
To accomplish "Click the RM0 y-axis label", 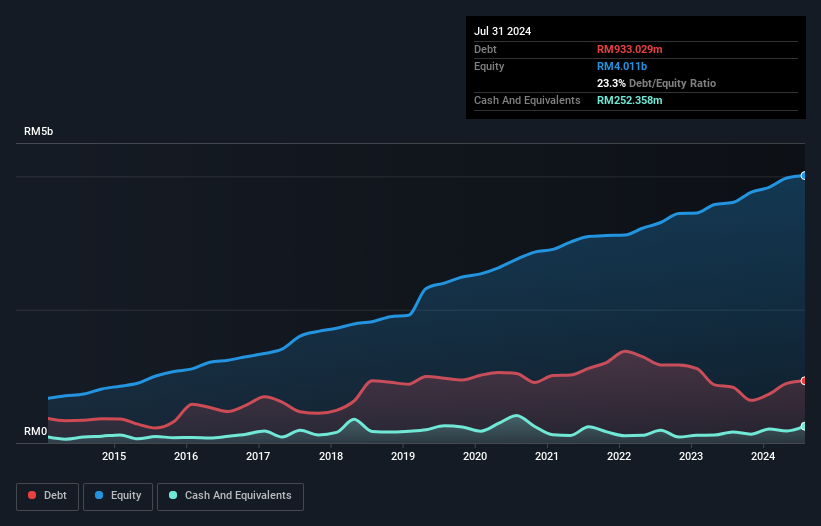I will tap(36, 431).
